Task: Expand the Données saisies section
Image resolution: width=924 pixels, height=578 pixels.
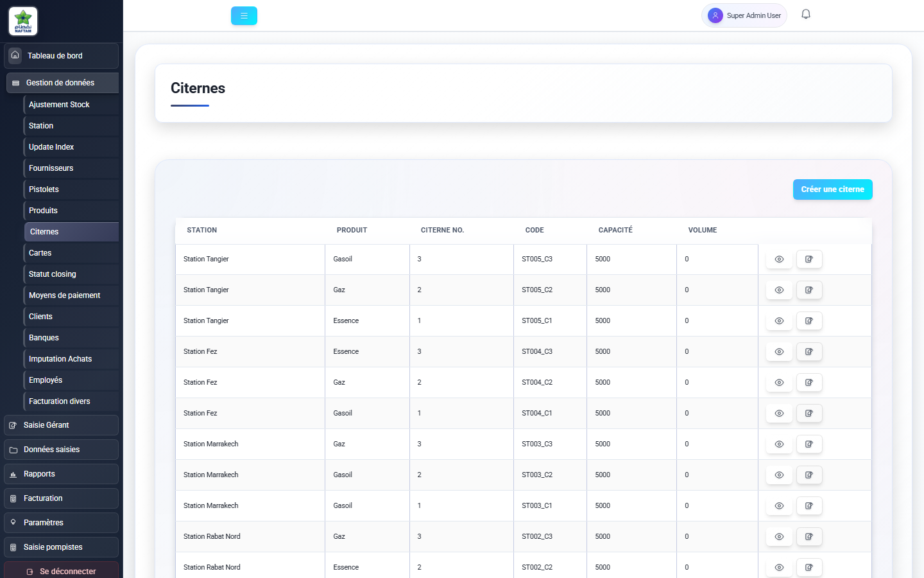Action: pos(61,450)
